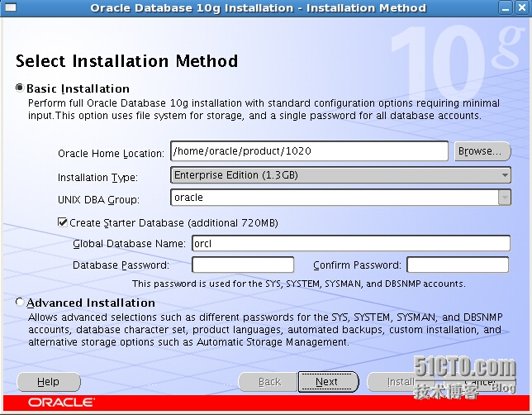Click the Global Database Name field

351,244
